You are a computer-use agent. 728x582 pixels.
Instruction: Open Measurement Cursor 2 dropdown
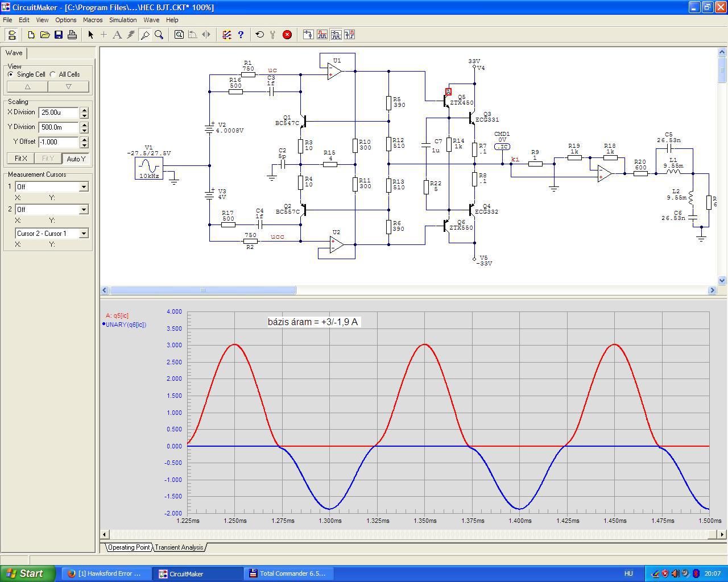click(84, 210)
